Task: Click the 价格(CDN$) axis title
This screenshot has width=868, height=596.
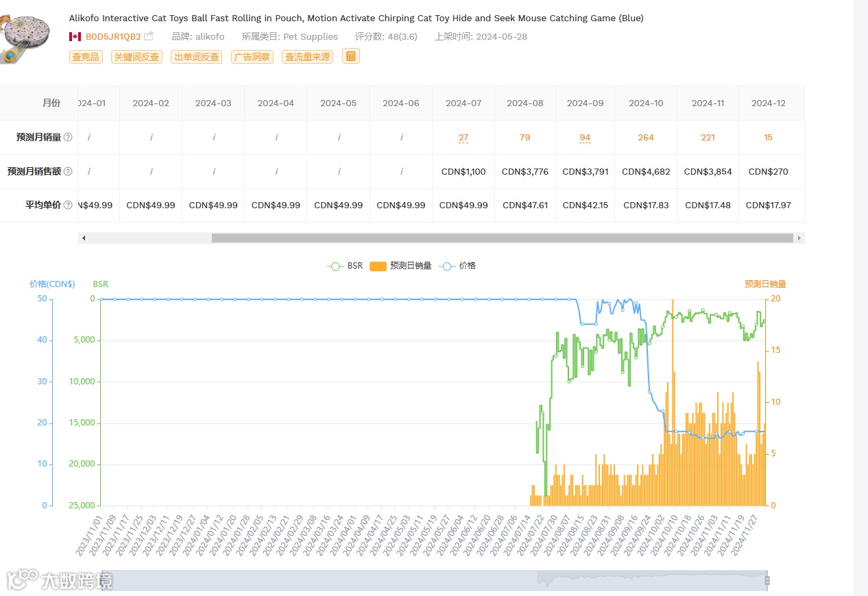Action: (x=52, y=284)
